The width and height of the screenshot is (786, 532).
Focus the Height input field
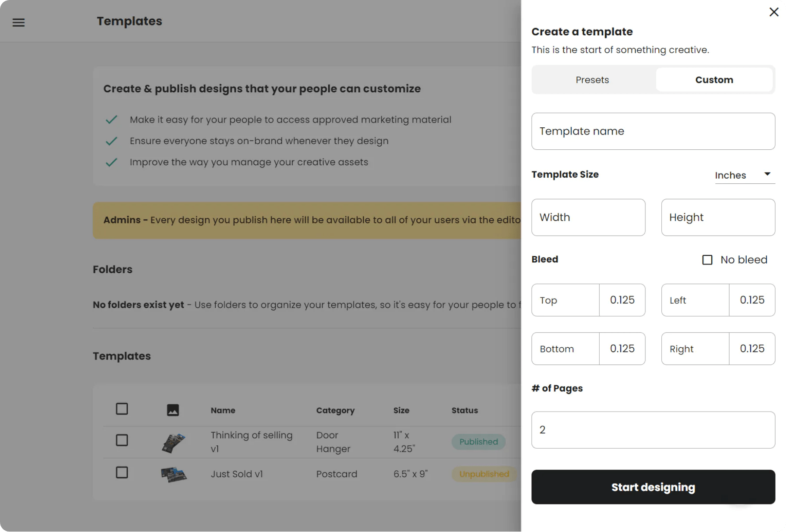[x=718, y=217]
